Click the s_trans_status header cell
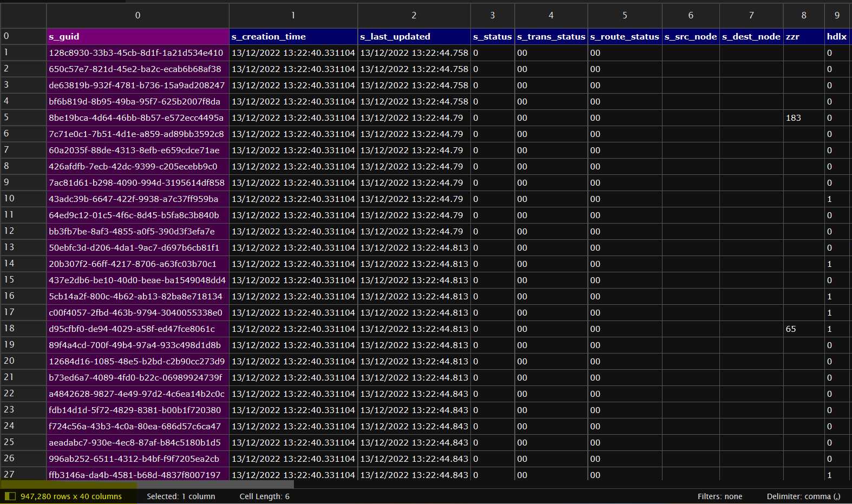The image size is (852, 504). point(551,36)
